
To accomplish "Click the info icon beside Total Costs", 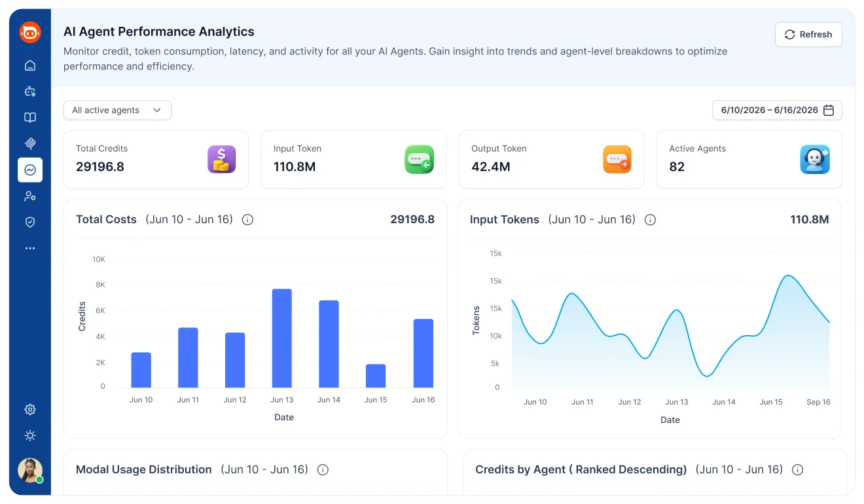I will tap(247, 220).
